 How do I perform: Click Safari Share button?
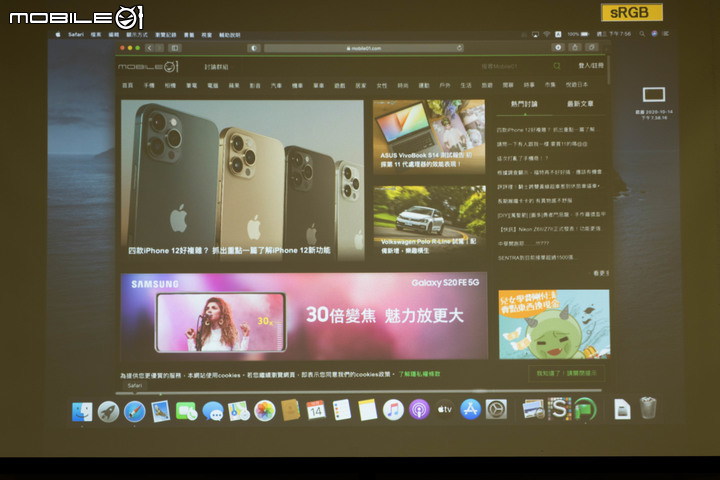click(x=575, y=47)
